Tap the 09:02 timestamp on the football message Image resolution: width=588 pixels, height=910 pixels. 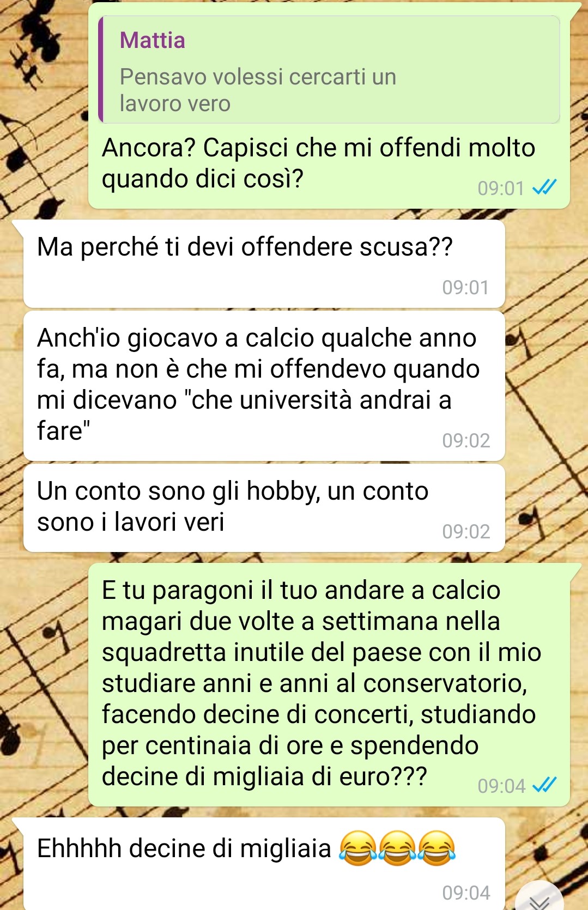tap(466, 440)
